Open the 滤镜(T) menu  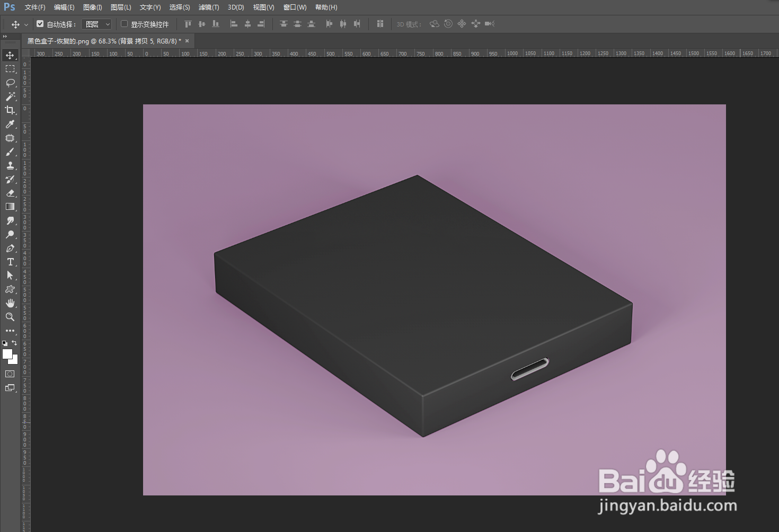[209, 7]
